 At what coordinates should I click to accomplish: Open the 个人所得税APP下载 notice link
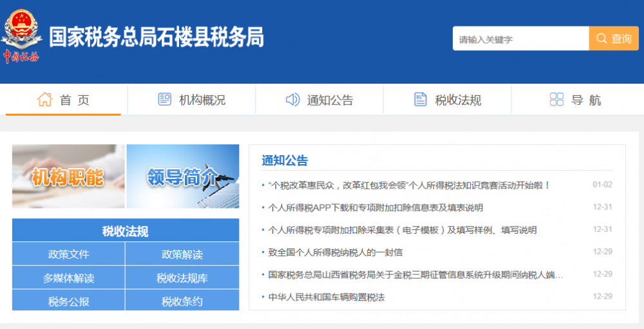pos(375,208)
